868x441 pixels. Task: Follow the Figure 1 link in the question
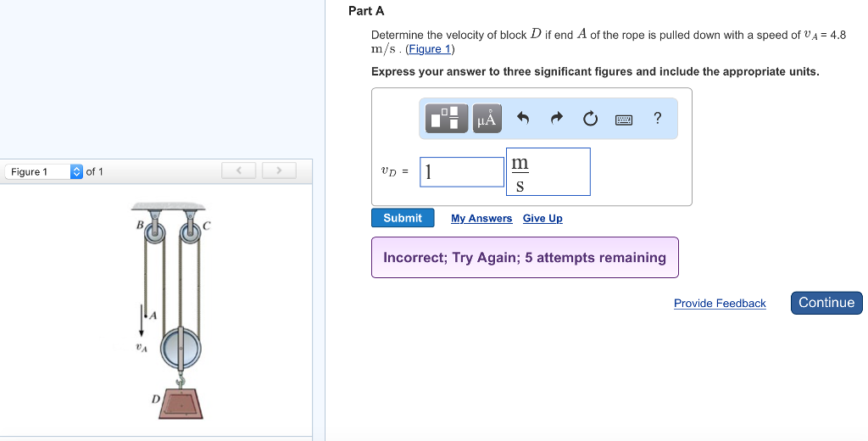coord(430,49)
